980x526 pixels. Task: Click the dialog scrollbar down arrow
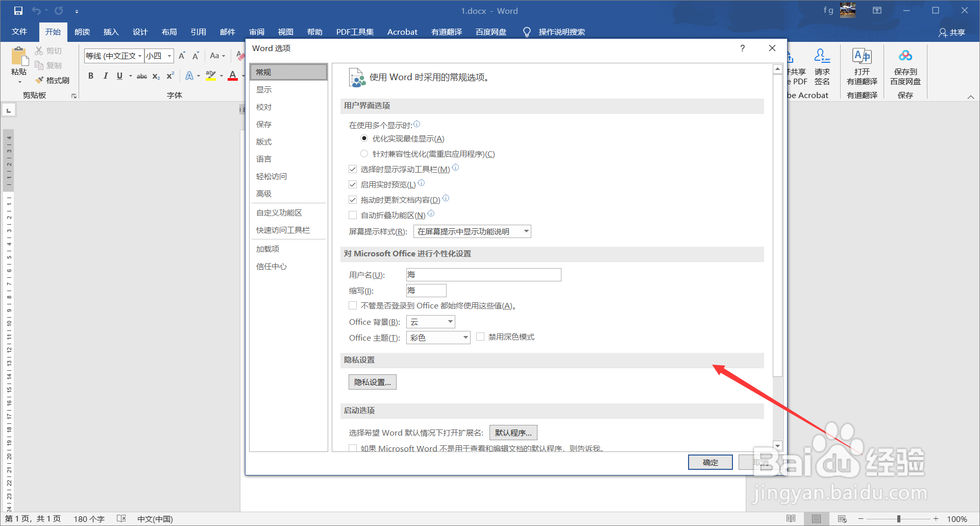coord(777,446)
